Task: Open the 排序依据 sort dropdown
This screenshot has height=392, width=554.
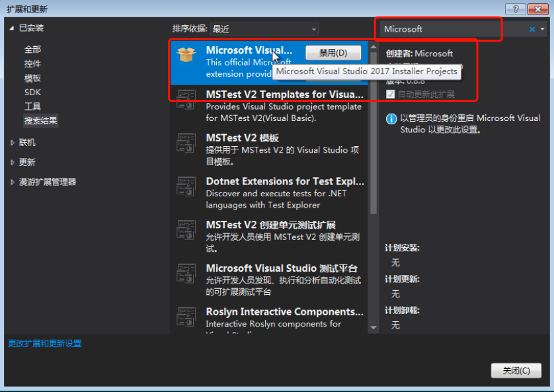Action: coord(264,29)
